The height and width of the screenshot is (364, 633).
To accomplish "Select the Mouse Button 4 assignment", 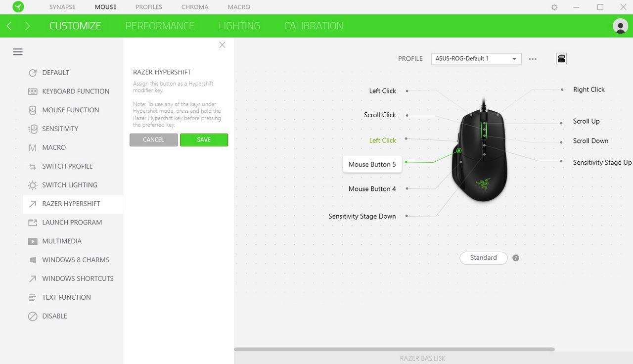I will pyautogui.click(x=372, y=189).
